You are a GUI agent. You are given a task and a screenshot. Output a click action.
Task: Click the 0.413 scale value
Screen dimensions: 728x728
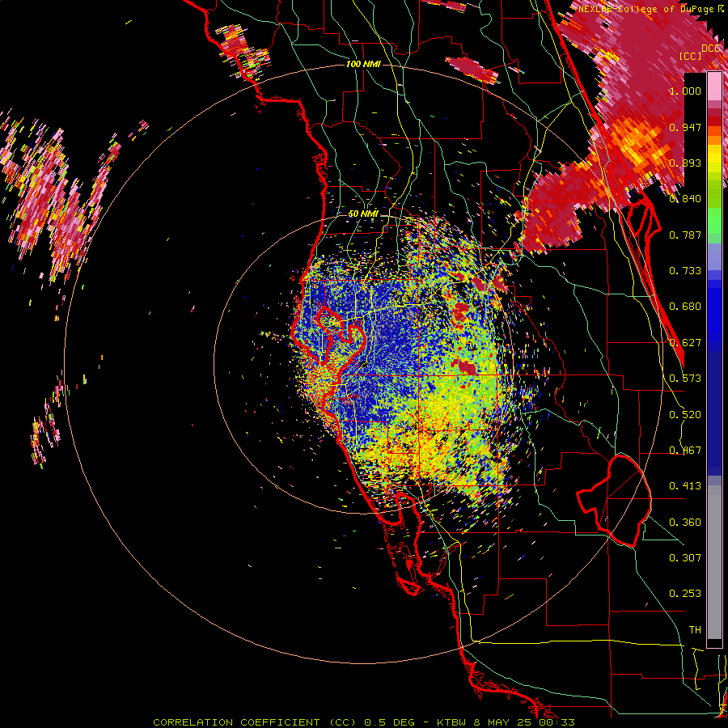pos(685,486)
